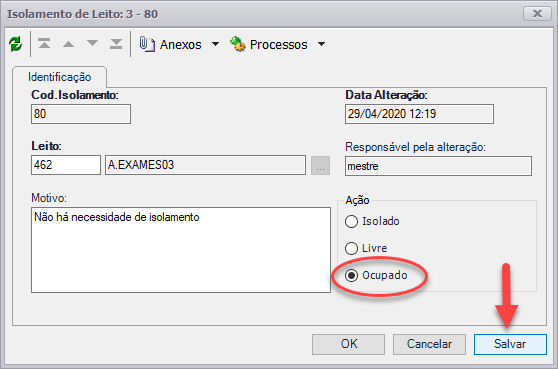Screen dimensions: 558x369
Task: Go to next record arrow
Action: (92, 43)
